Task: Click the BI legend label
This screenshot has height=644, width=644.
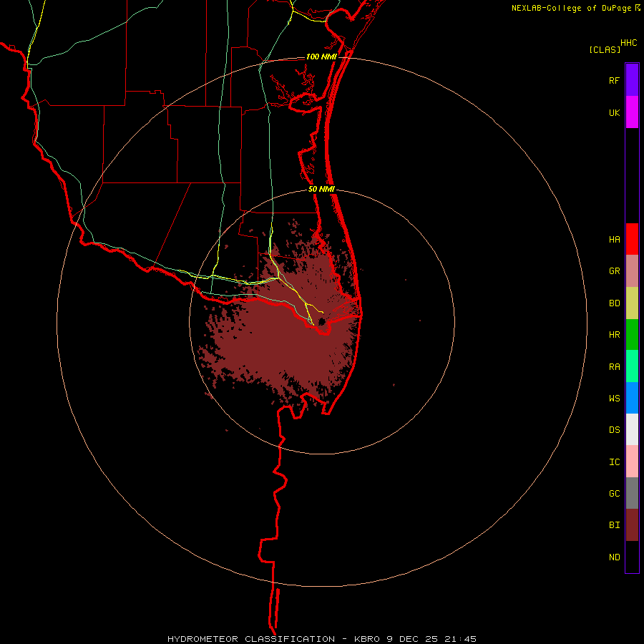Action: [614, 525]
